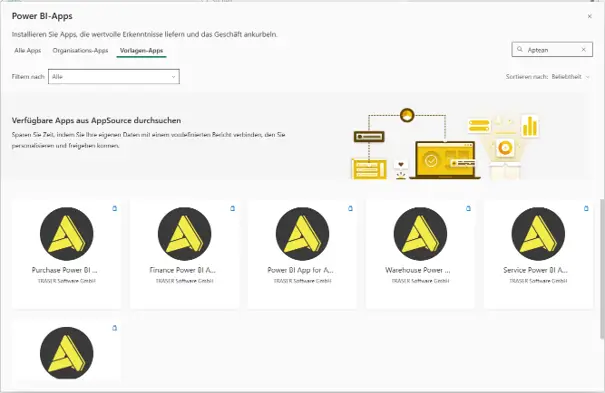This screenshot has height=393, width=605.
Task: Click the bag icon on Purchase card
Action: pyautogui.click(x=115, y=208)
